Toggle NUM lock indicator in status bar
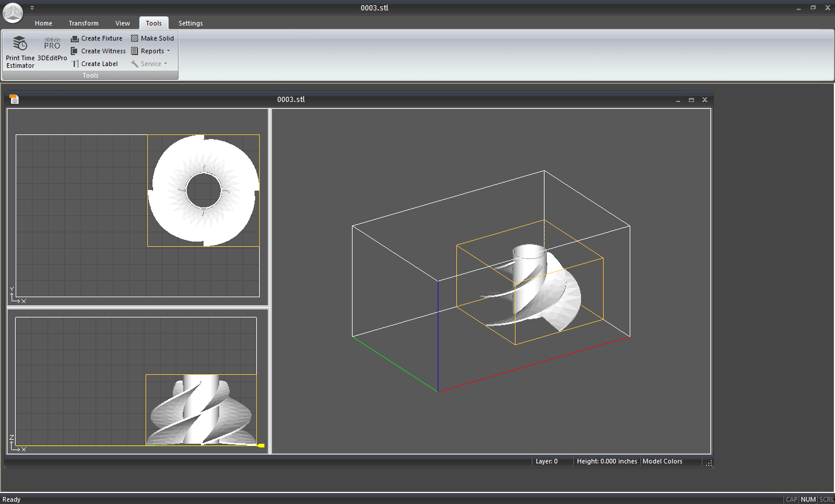Viewport: 835px width, 504px height. click(x=808, y=499)
